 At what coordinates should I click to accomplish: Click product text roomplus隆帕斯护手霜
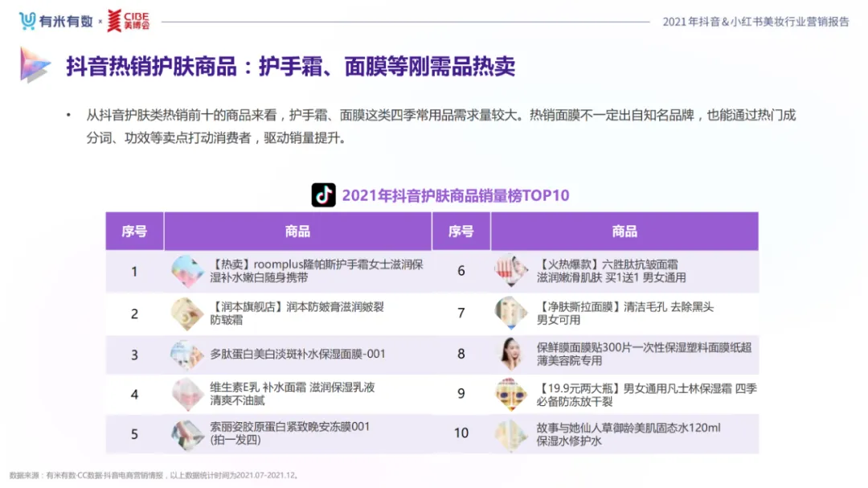coord(317,271)
